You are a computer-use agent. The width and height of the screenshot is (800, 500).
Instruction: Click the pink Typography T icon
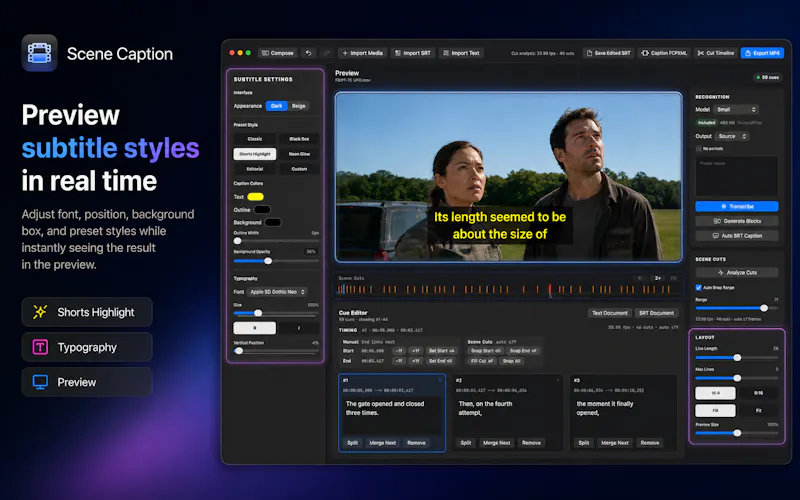(40, 347)
